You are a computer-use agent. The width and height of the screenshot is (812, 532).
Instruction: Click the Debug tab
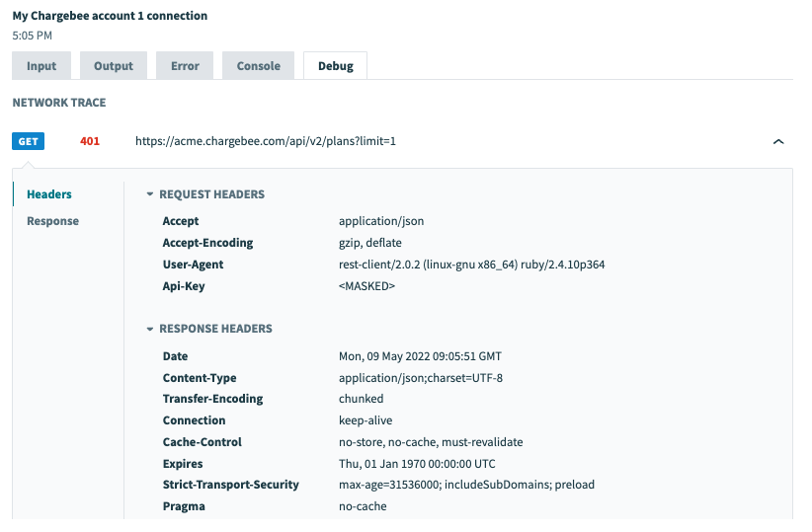click(x=335, y=66)
